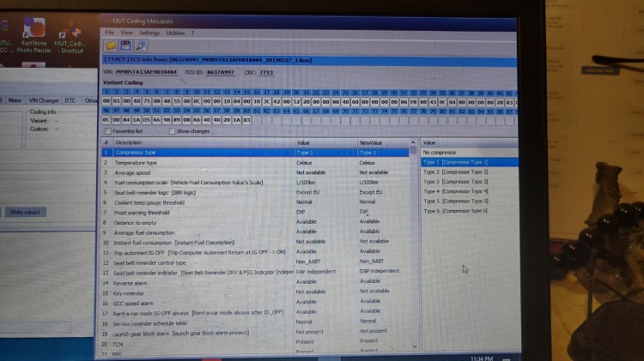
Task: Select the Seat belt reminder indicator row
Action: pyautogui.click(x=255, y=273)
